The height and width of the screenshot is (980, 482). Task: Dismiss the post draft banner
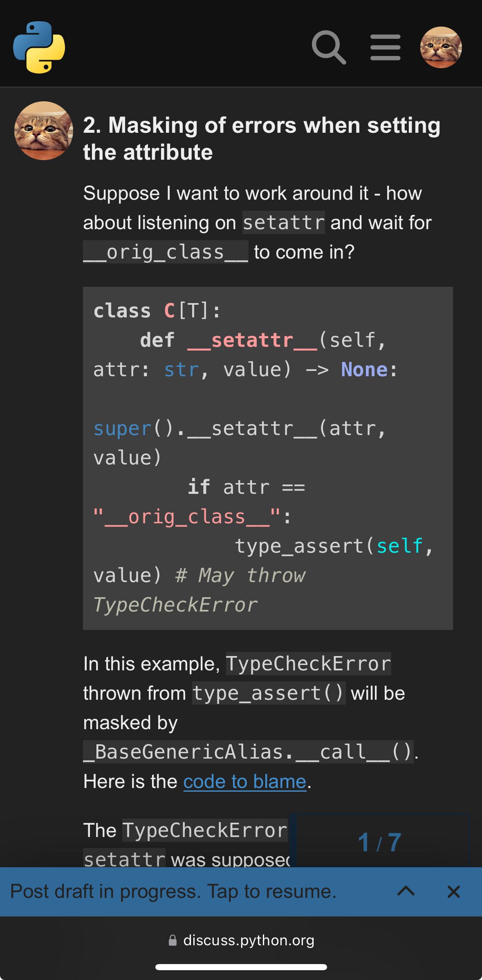[453, 891]
